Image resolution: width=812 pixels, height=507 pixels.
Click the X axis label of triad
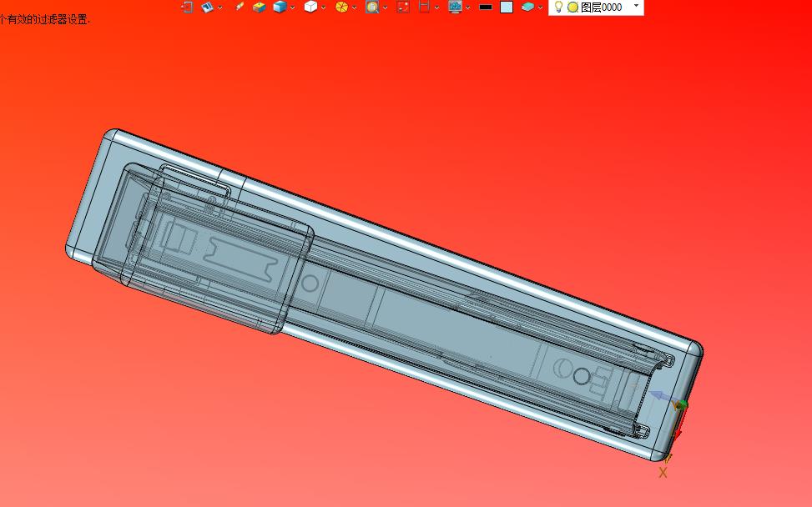point(663,472)
